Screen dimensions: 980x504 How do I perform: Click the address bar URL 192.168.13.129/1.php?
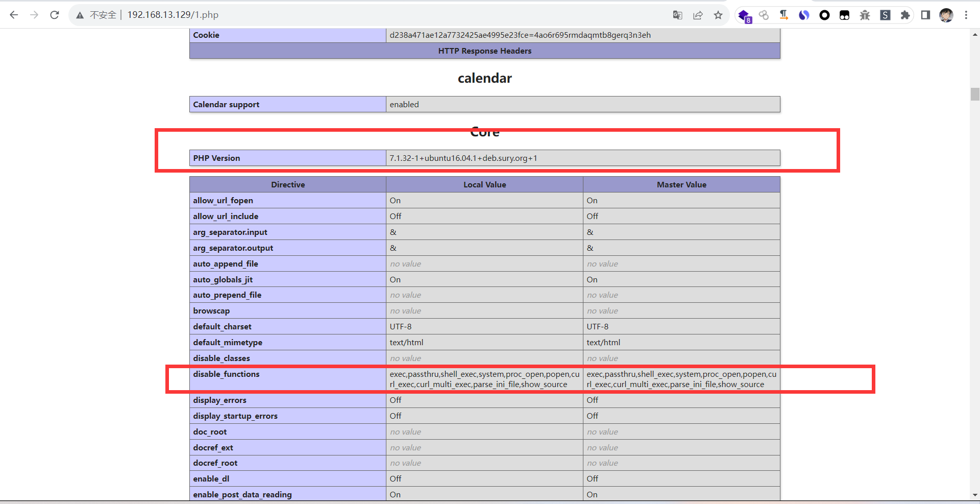(173, 15)
